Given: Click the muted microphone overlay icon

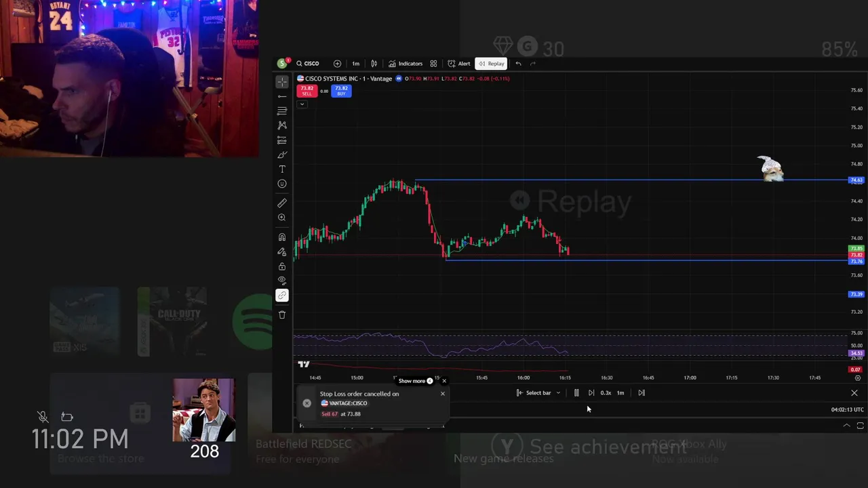Looking at the screenshot, I should pos(43,417).
